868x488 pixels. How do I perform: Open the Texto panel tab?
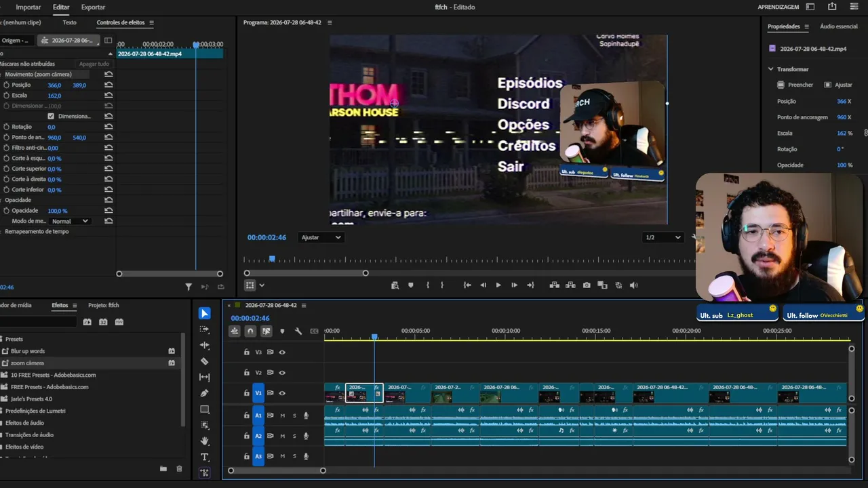click(x=69, y=22)
